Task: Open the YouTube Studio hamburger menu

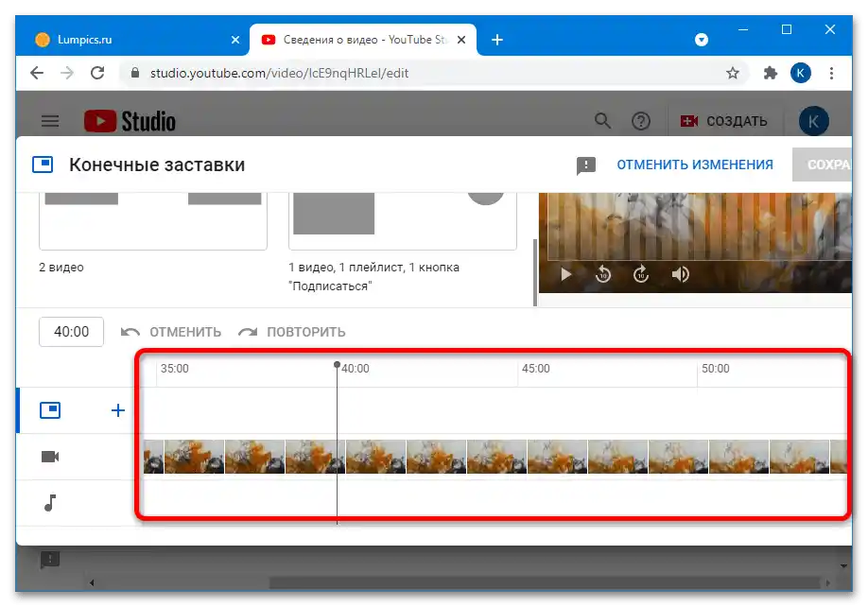Action: tap(50, 121)
